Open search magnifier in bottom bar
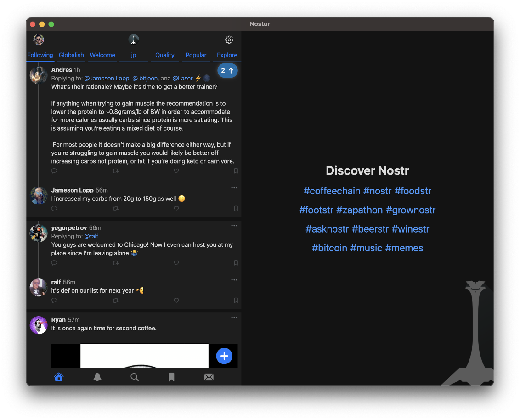The height and width of the screenshot is (420, 520). pos(135,377)
